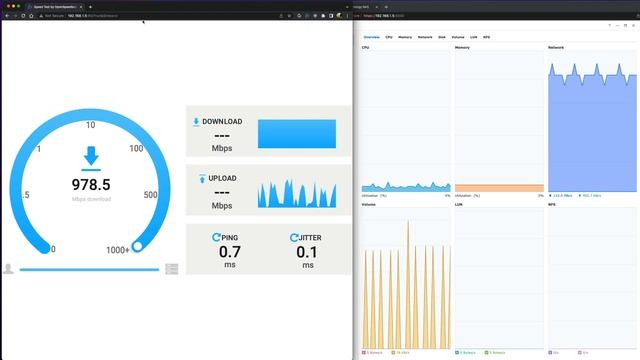The image size is (640, 360).
Task: Click the download speed graph thumbnail
Action: point(297,133)
